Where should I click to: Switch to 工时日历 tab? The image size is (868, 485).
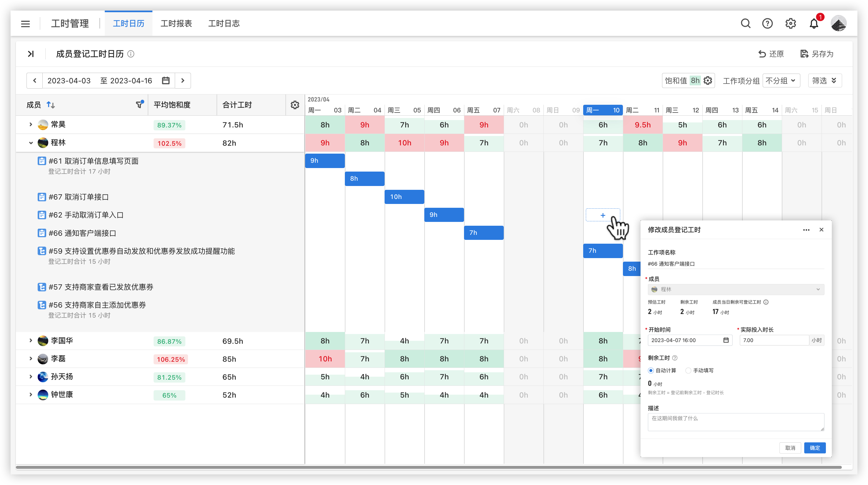(128, 24)
